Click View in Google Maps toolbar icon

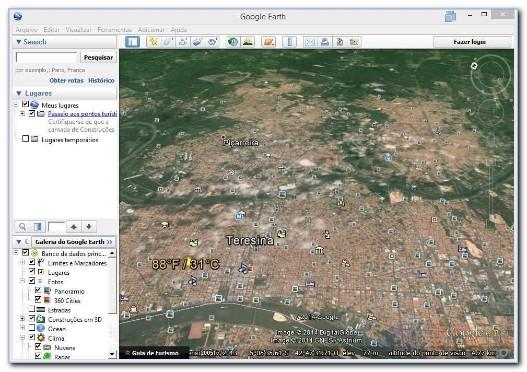354,42
